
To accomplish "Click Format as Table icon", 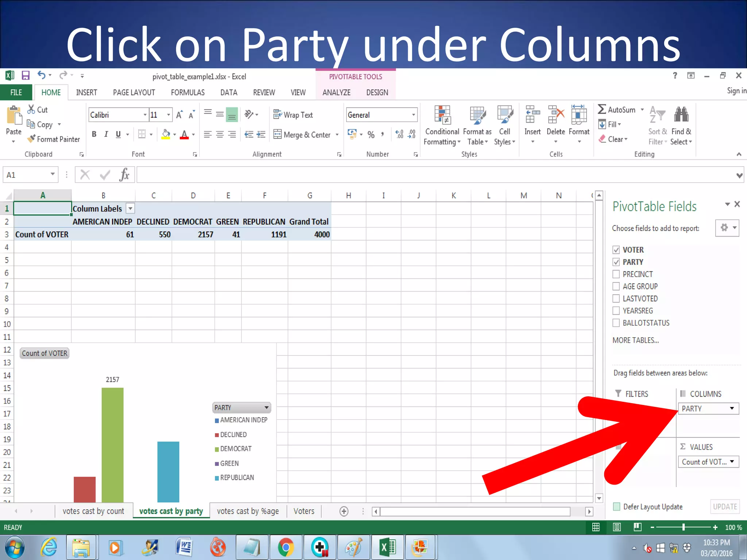I will coord(477,114).
